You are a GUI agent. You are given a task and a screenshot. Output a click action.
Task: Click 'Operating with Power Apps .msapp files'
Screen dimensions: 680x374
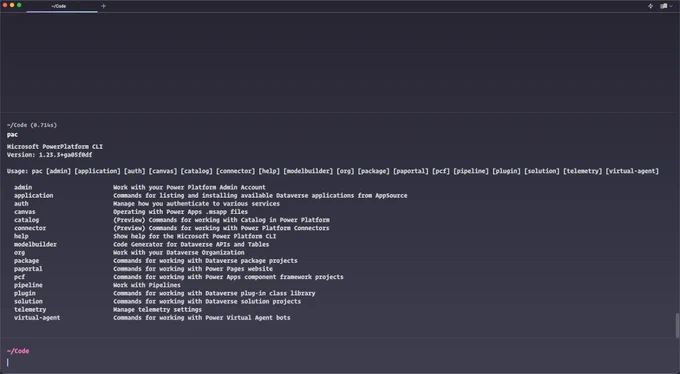180,212
